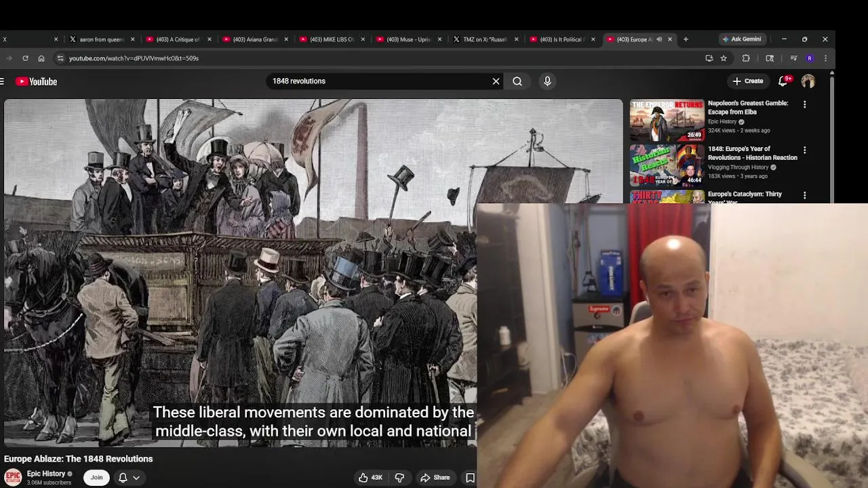This screenshot has height=488, width=868.
Task: Go to browser home page icon
Action: tap(41, 58)
